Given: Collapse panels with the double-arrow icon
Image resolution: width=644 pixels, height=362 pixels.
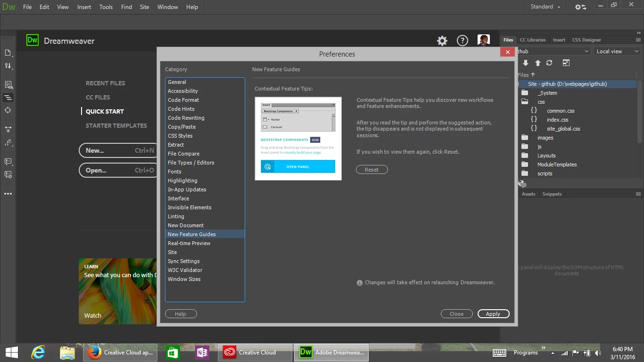Looking at the screenshot, I should pyautogui.click(x=639, y=32).
